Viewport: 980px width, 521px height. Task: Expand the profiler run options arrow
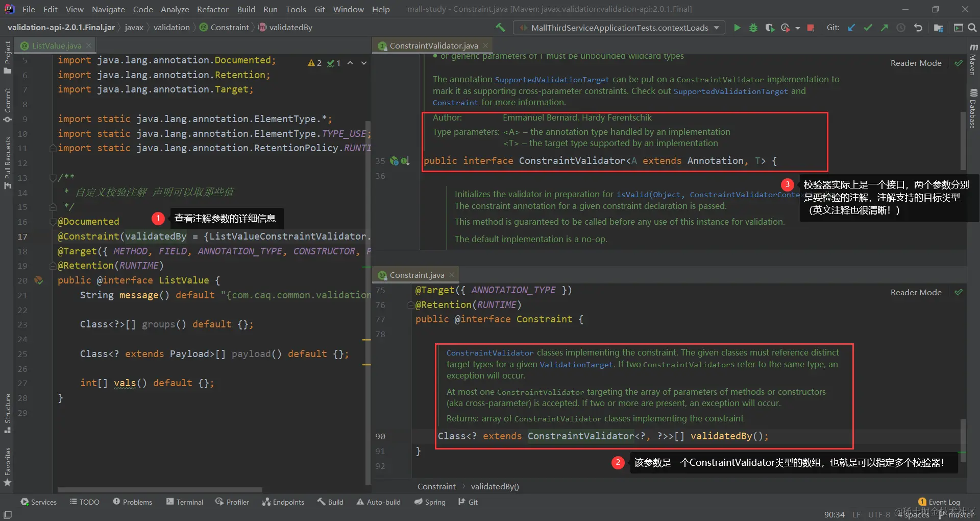click(x=797, y=28)
